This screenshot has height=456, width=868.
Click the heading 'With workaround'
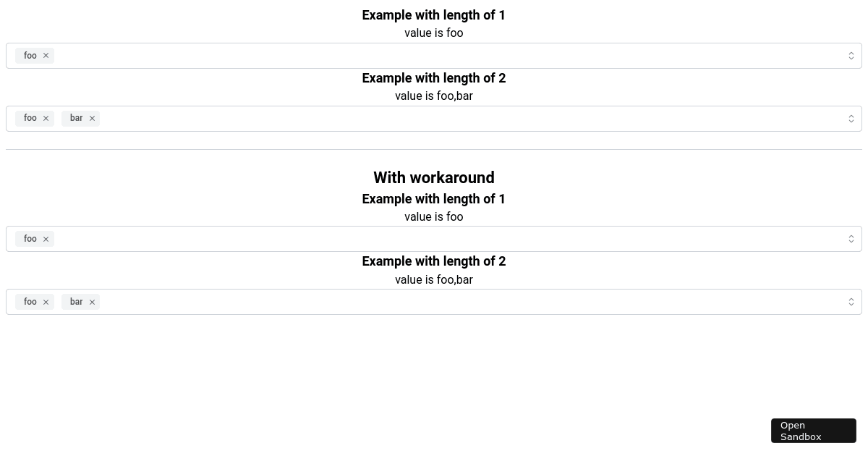click(433, 177)
